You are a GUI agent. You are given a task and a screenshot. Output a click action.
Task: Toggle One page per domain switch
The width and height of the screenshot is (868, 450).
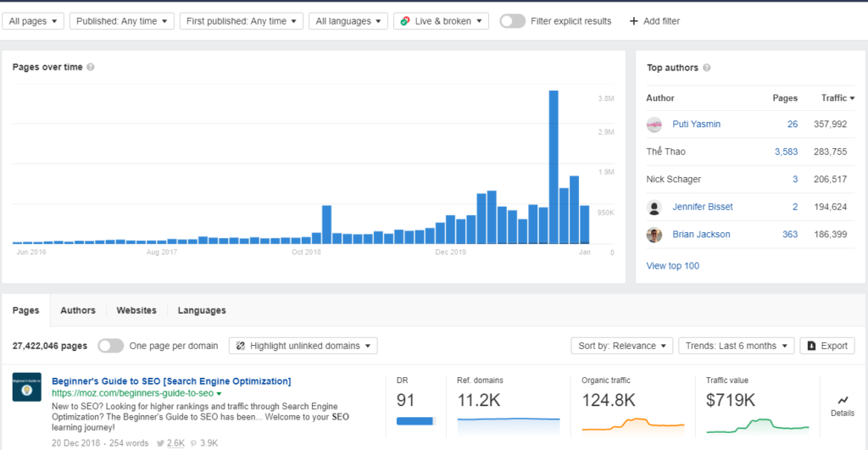pyautogui.click(x=111, y=346)
